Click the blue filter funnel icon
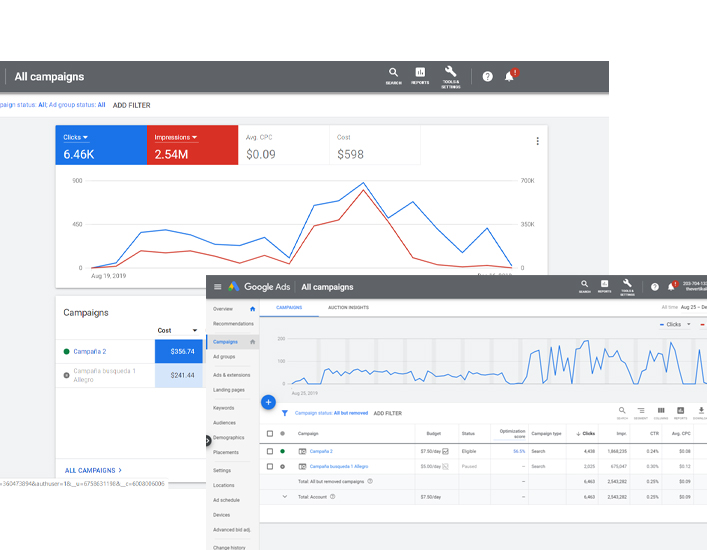707x550 pixels. [x=285, y=413]
